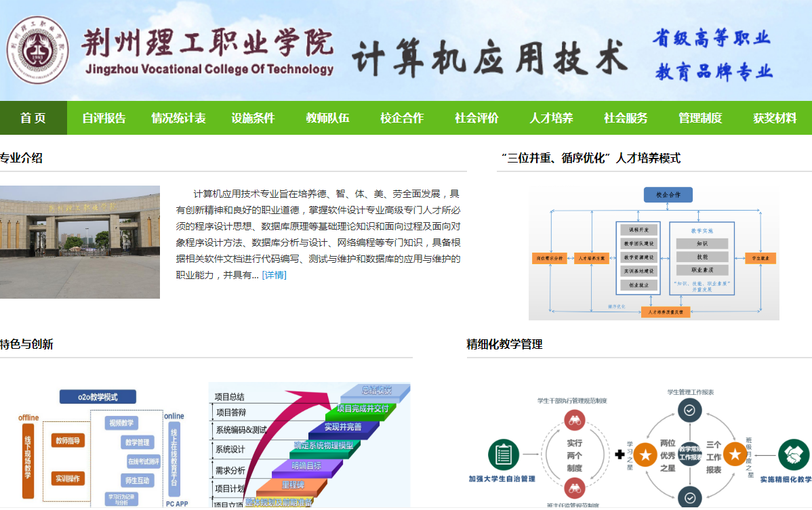
Task: Click the [详情] link to read more
Action: coord(274,275)
